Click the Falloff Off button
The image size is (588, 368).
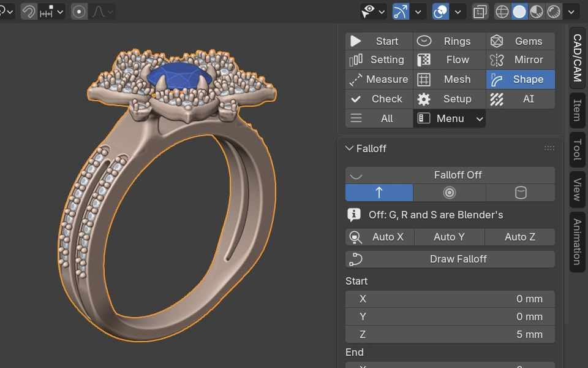pos(450,175)
